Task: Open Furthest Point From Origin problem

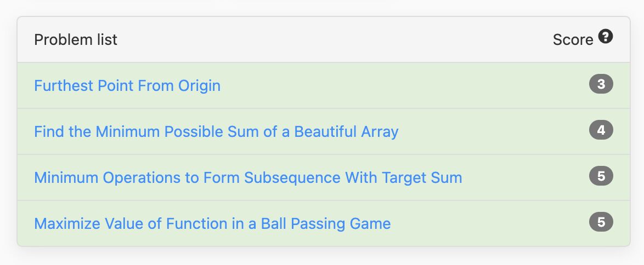Action: pos(127,86)
